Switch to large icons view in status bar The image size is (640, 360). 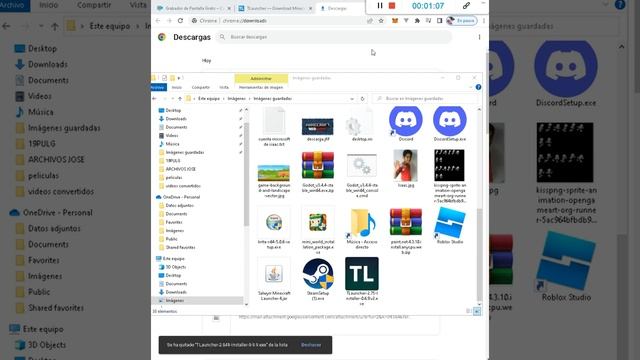click(477, 311)
